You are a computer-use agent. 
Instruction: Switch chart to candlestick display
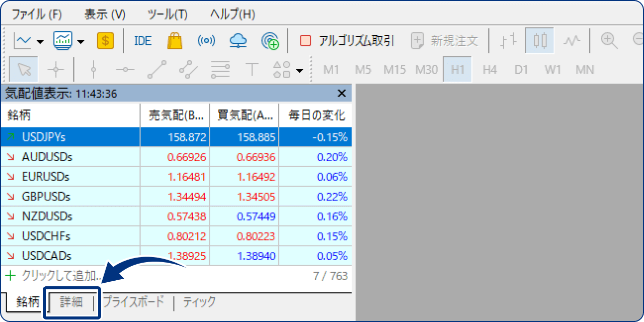pos(539,40)
